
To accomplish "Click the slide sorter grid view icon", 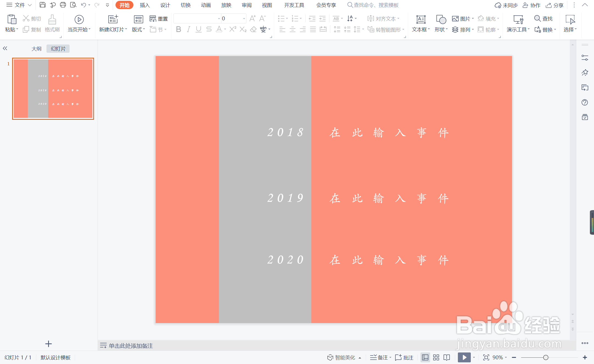I will tap(436, 357).
